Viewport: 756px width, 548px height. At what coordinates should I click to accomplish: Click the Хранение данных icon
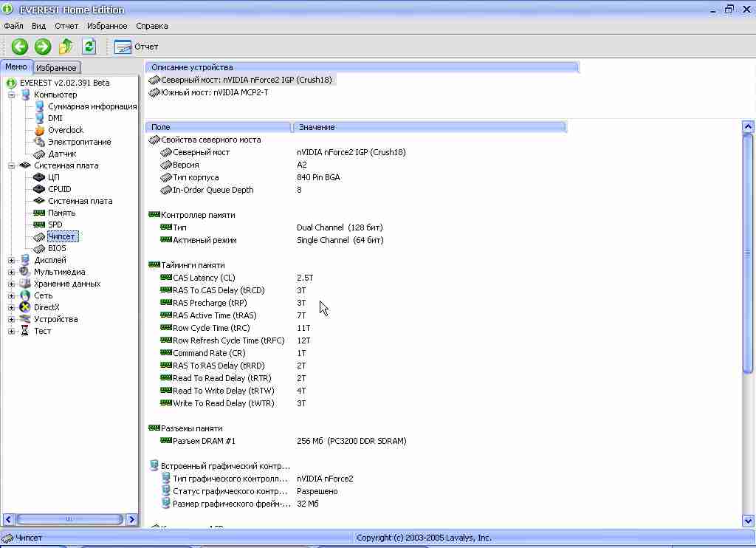pos(24,284)
